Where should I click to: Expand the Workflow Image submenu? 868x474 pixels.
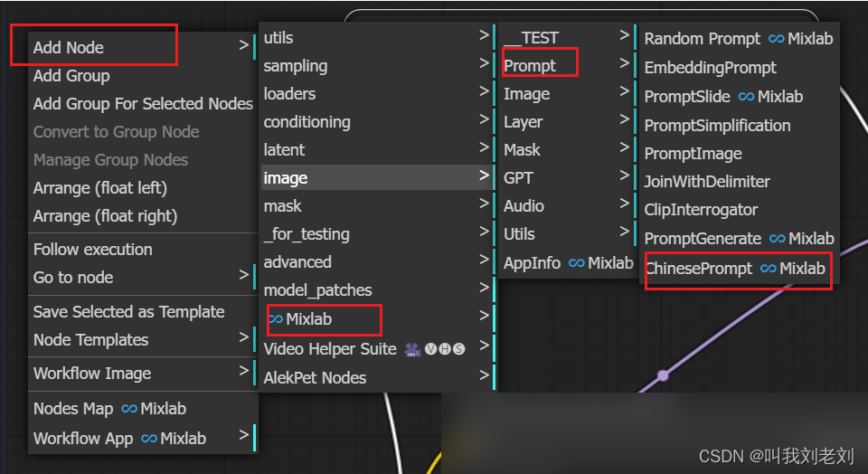pos(143,374)
